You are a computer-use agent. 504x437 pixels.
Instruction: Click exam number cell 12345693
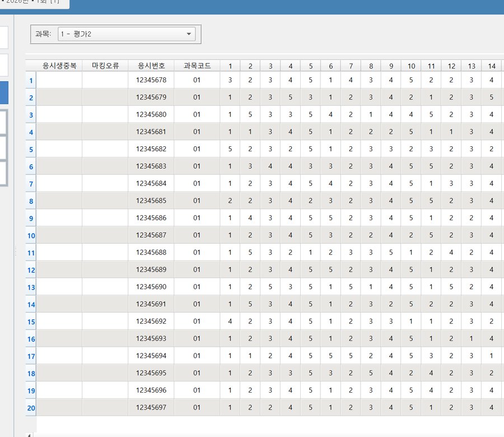(x=151, y=338)
